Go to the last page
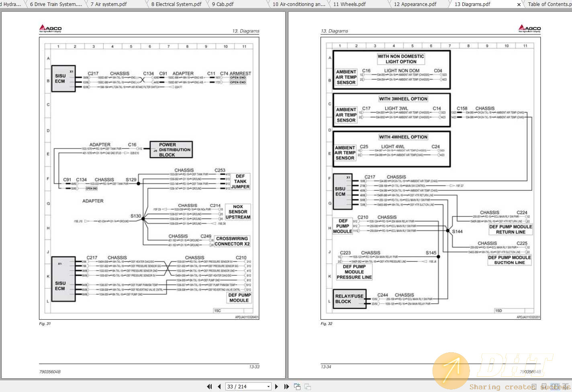 coord(286,386)
